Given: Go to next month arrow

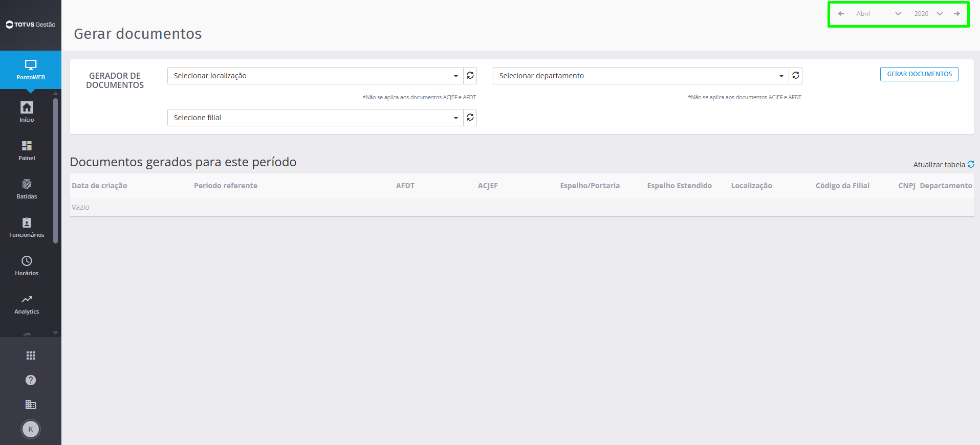Looking at the screenshot, I should coord(957,14).
